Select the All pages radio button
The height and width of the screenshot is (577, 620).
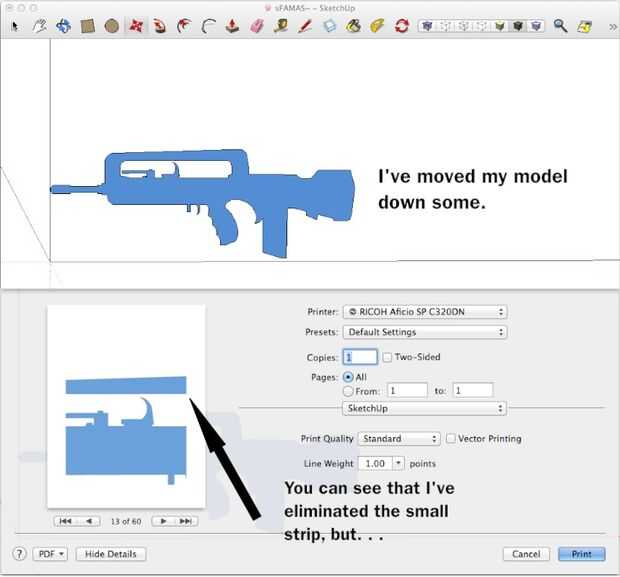(348, 377)
